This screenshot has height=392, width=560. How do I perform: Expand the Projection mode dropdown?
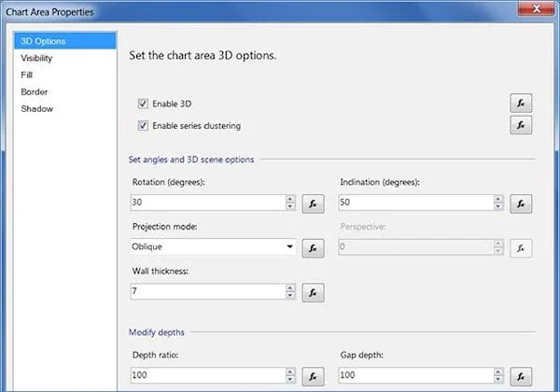(x=289, y=246)
